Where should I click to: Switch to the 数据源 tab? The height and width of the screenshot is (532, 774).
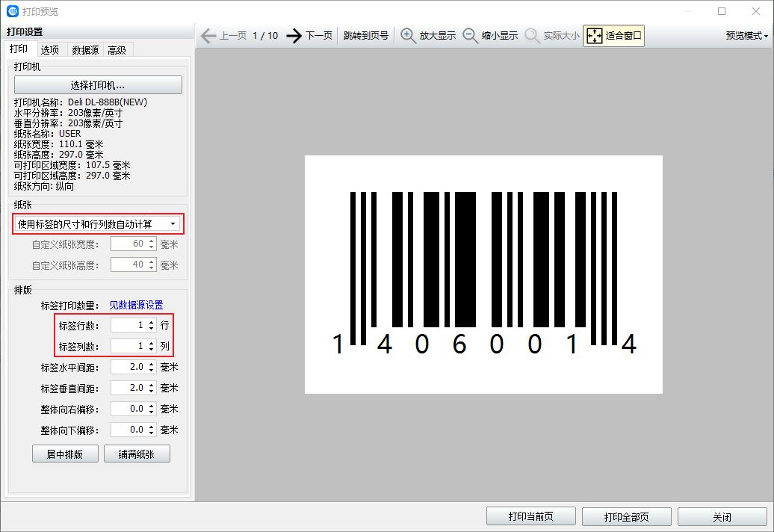click(85, 50)
